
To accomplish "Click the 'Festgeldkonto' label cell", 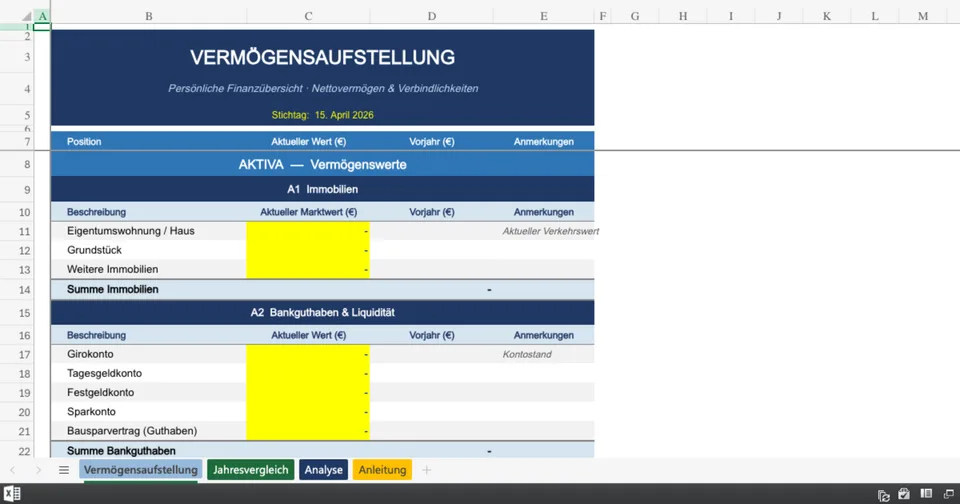I will click(149, 393).
